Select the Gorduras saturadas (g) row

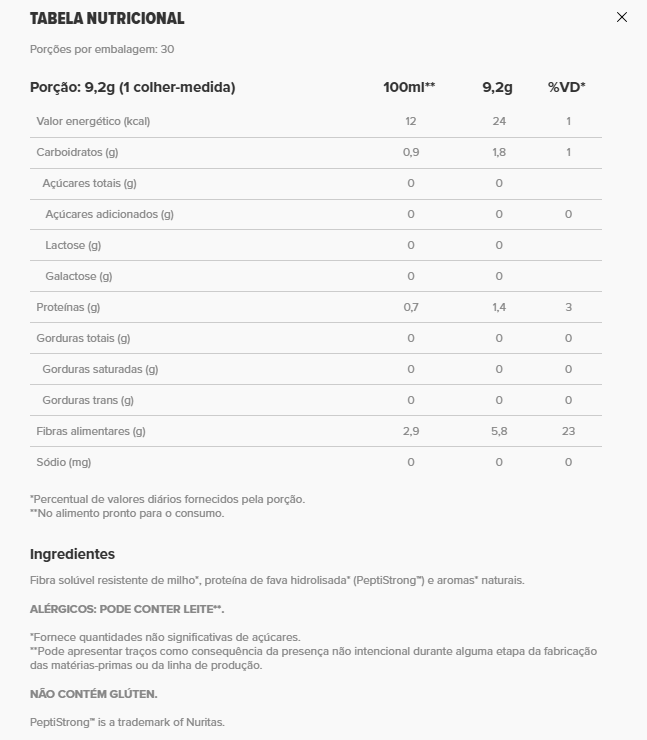[x=316, y=369]
